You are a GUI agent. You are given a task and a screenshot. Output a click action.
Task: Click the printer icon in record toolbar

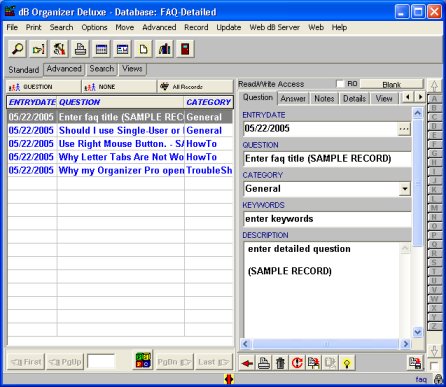[264, 363]
